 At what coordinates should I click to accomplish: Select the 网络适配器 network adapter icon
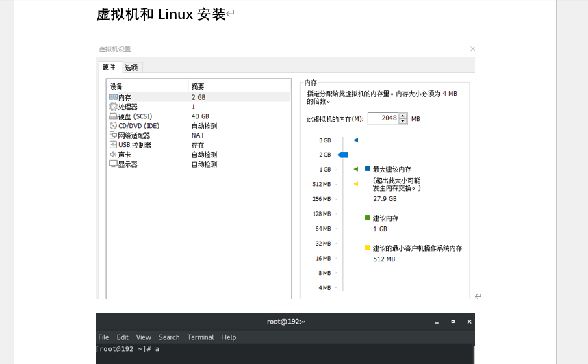click(113, 135)
